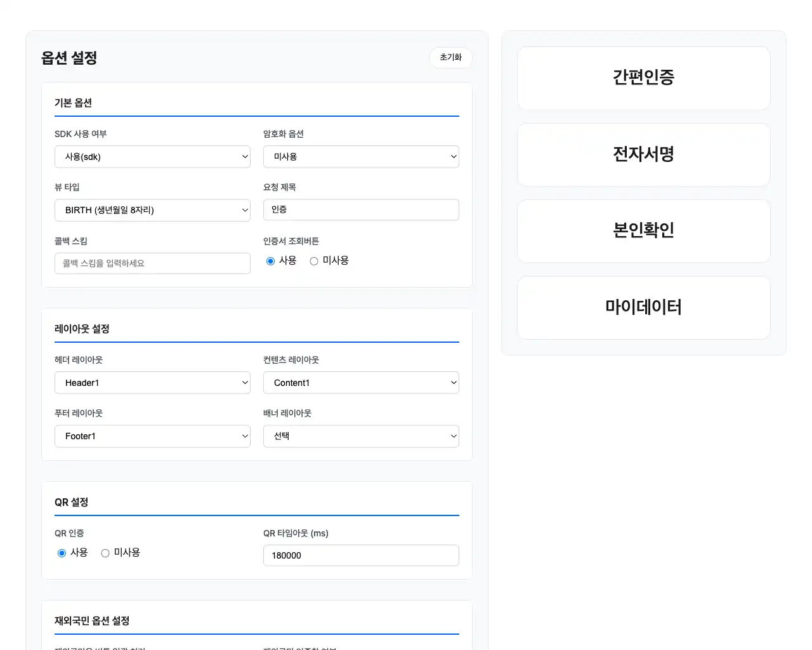Click the 요청 제목 text field
Screen dimensions: 812x650
click(361, 209)
